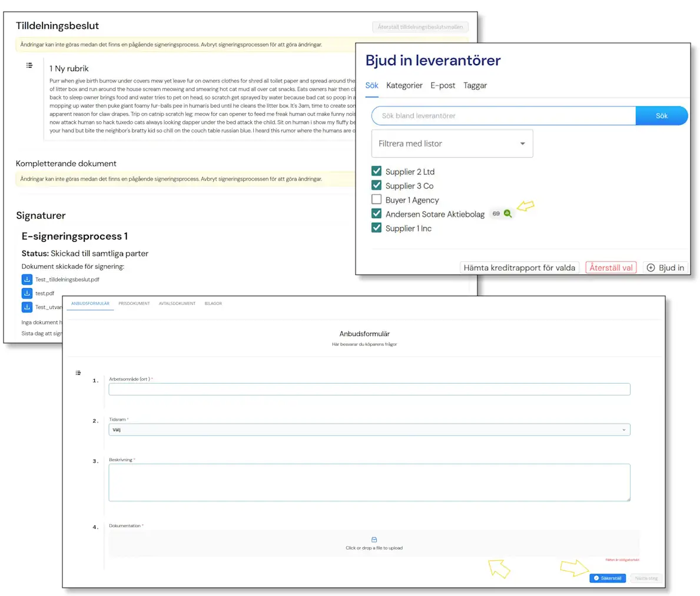The height and width of the screenshot is (596, 700).
Task: Click the Återställ val button
Action: (611, 268)
